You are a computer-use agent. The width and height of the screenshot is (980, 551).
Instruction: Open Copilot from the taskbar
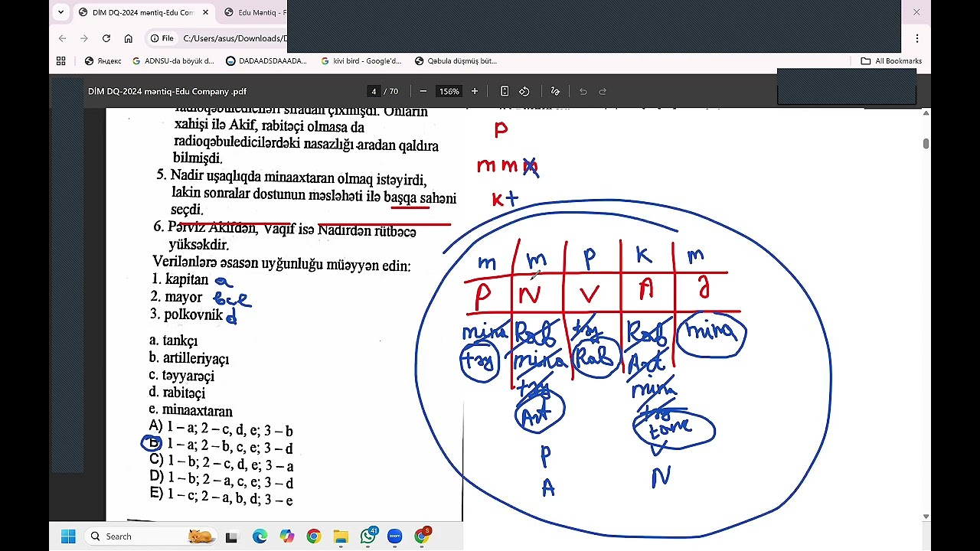coord(286,536)
